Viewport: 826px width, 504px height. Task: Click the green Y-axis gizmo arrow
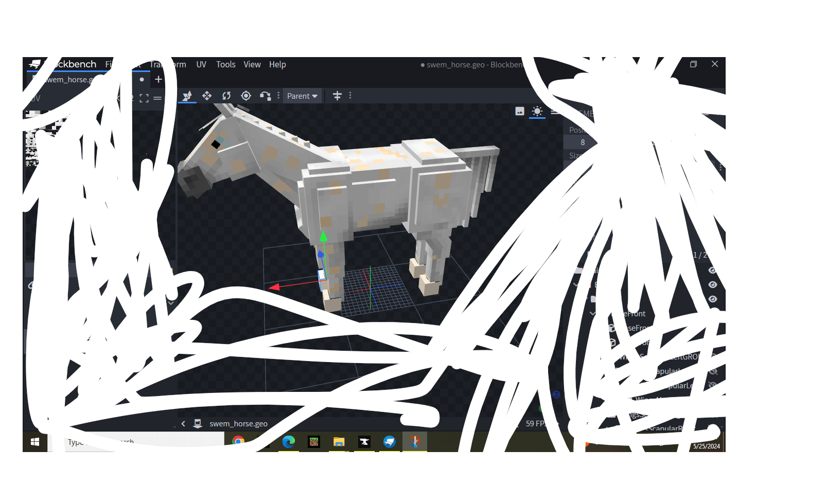pyautogui.click(x=323, y=237)
